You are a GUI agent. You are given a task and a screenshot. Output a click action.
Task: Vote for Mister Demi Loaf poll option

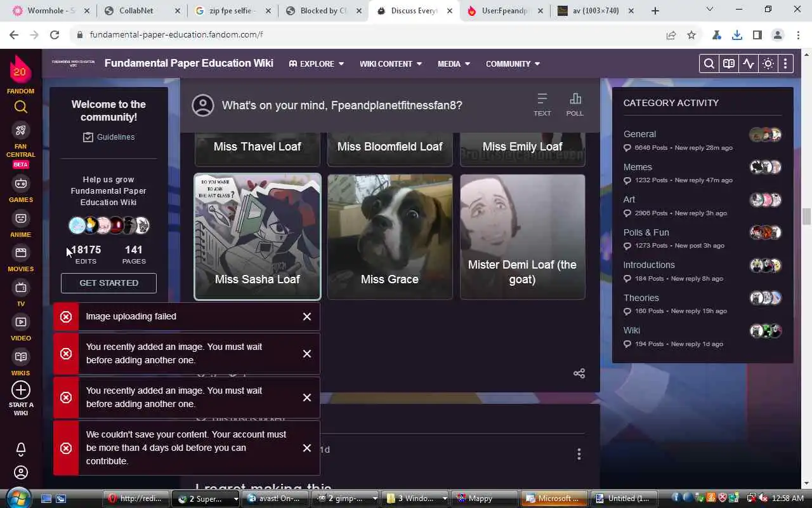click(522, 236)
